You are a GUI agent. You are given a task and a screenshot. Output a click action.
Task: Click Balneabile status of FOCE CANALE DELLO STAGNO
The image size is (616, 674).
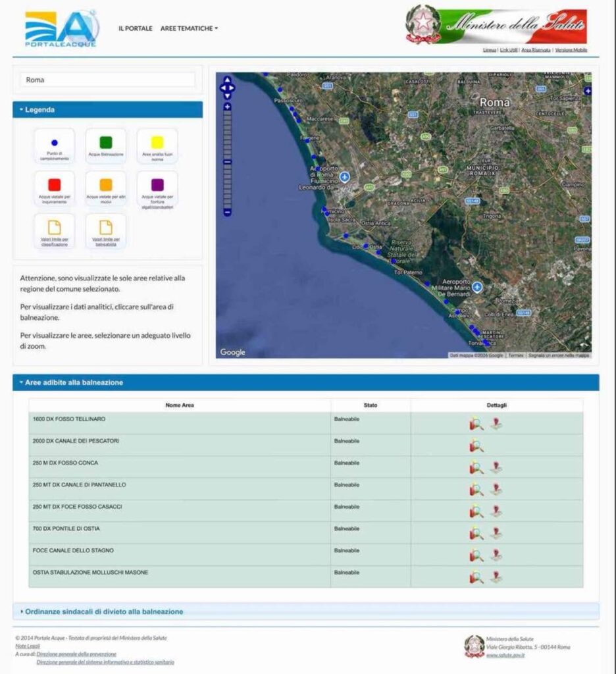click(346, 550)
